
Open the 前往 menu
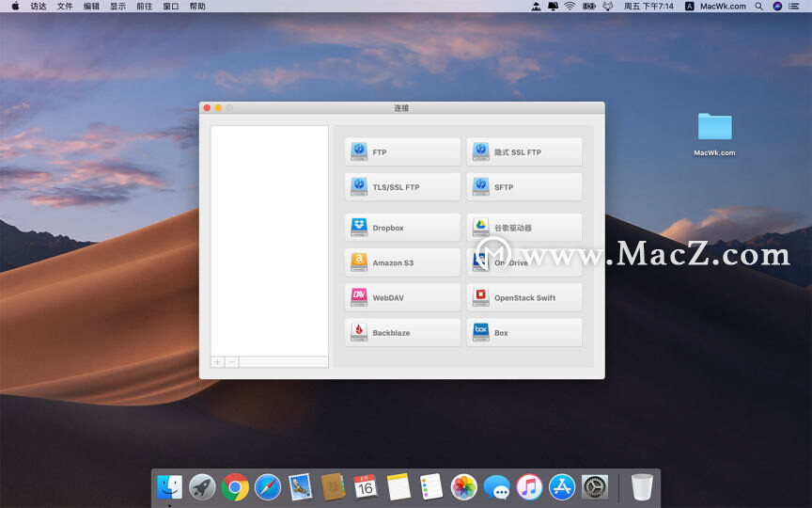click(144, 7)
